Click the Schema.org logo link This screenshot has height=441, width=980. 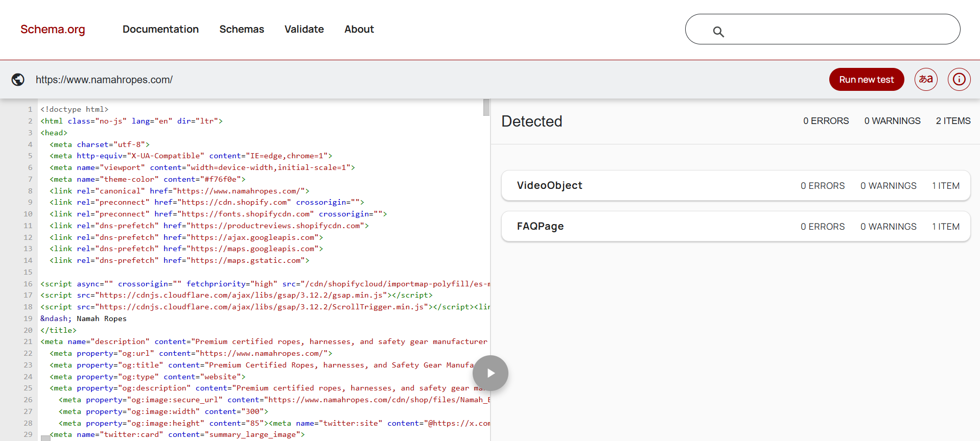click(53, 29)
